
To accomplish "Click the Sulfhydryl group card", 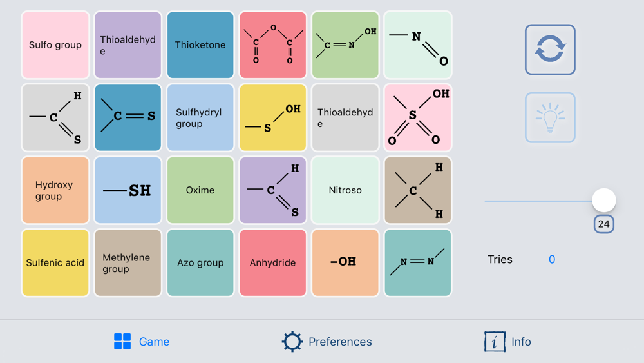I will (x=200, y=117).
